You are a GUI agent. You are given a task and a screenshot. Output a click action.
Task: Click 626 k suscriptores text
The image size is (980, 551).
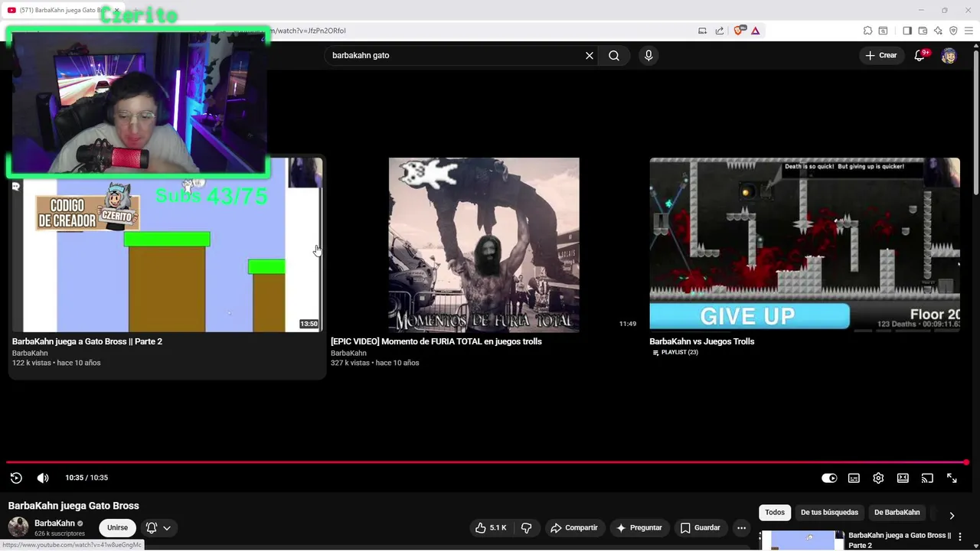coord(60,533)
